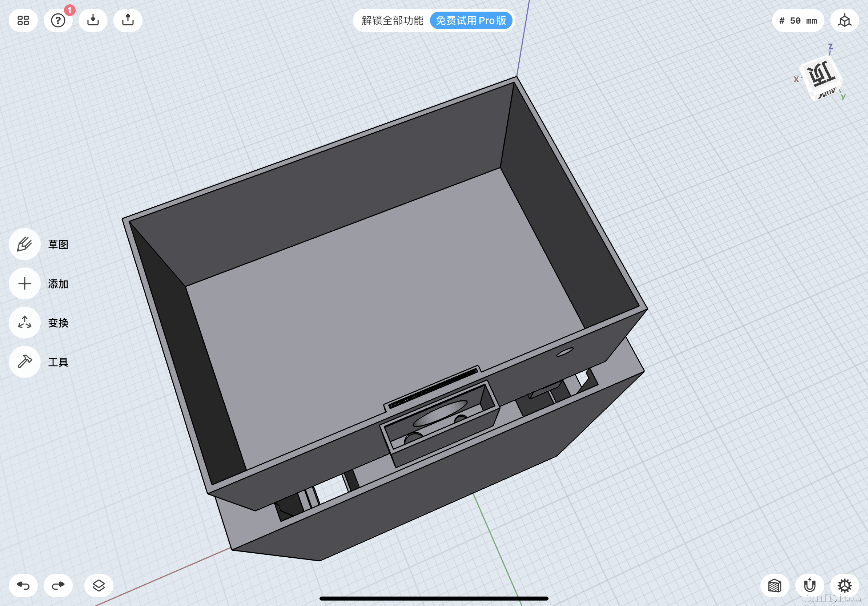Image resolution: width=868 pixels, height=606 pixels.
Task: Open the projects grid view icon
Action: point(23,20)
